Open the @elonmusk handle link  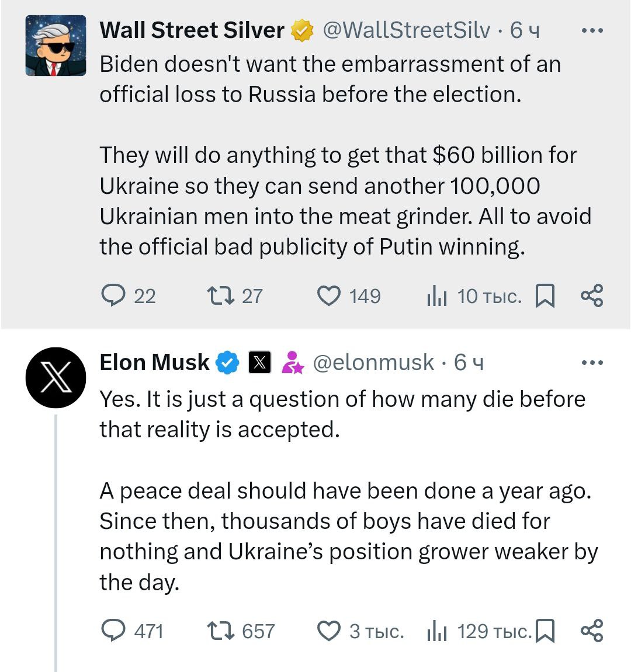374,363
